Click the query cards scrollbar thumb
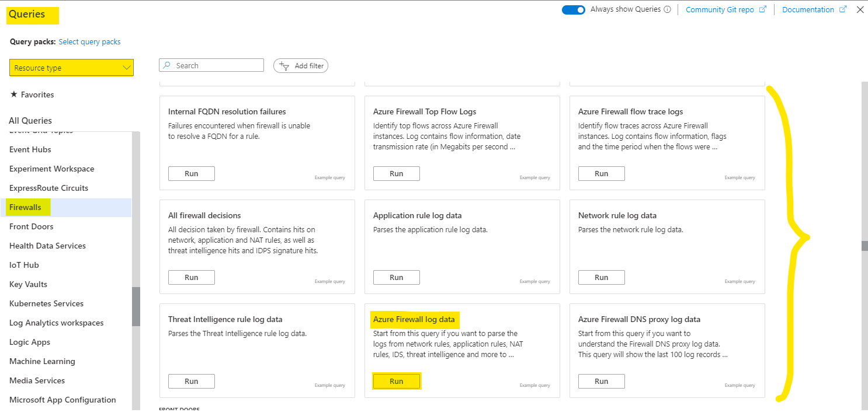 (x=864, y=245)
